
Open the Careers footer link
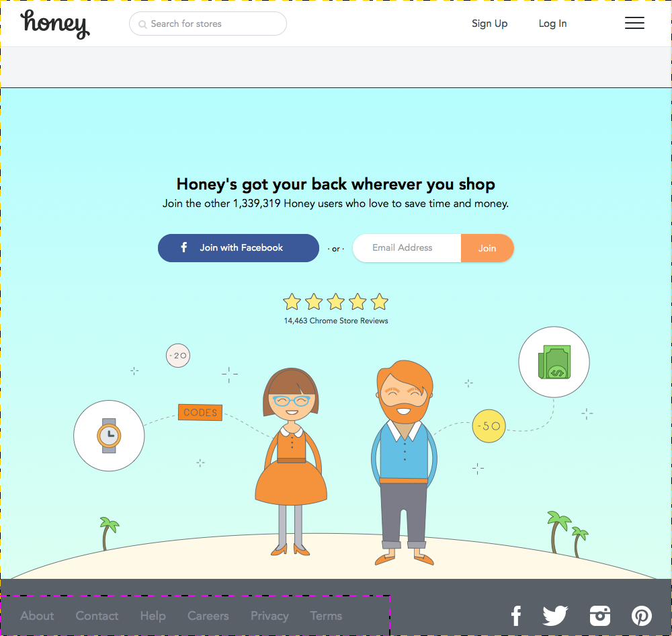pyautogui.click(x=208, y=616)
